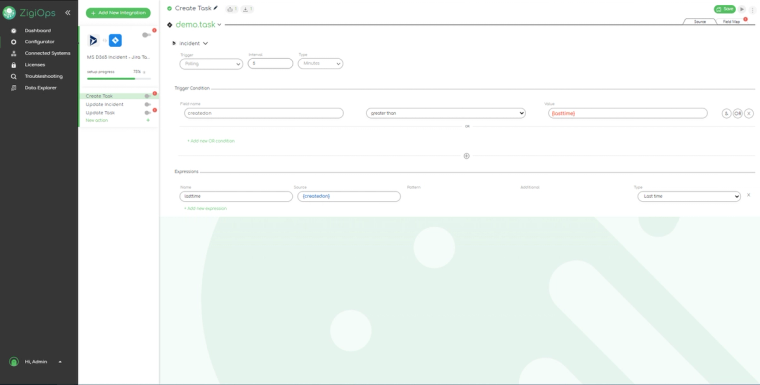Toggle the MS D365 Incident integration switch
The height and width of the screenshot is (385, 760).
146,35
